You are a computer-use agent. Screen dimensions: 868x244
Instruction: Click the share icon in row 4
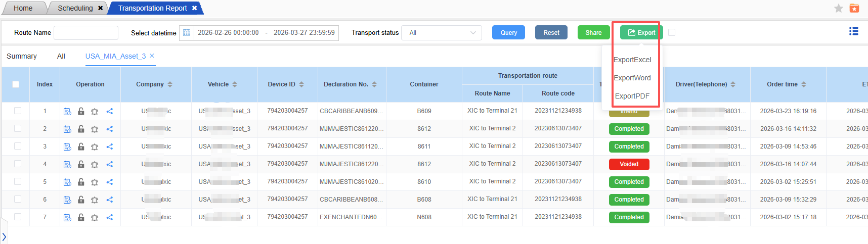pyautogui.click(x=109, y=165)
